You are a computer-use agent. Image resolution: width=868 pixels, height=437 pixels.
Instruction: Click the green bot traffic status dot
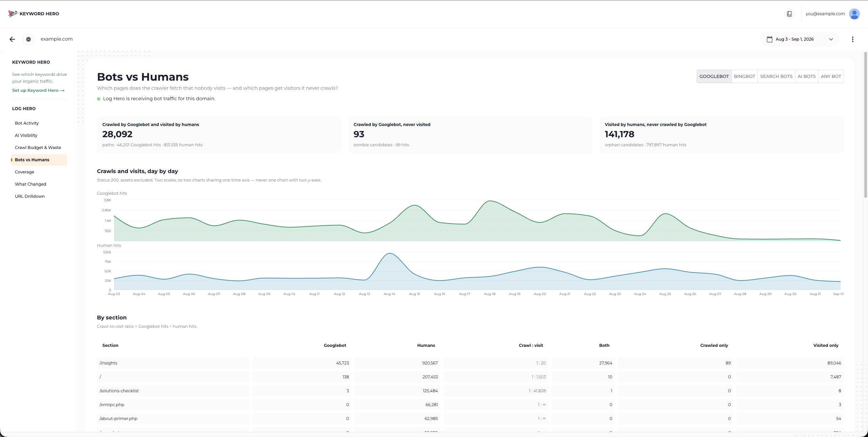pyautogui.click(x=99, y=99)
